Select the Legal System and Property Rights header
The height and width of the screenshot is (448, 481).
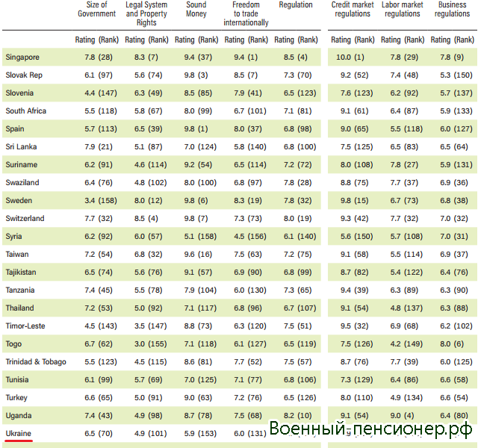pos(146,13)
